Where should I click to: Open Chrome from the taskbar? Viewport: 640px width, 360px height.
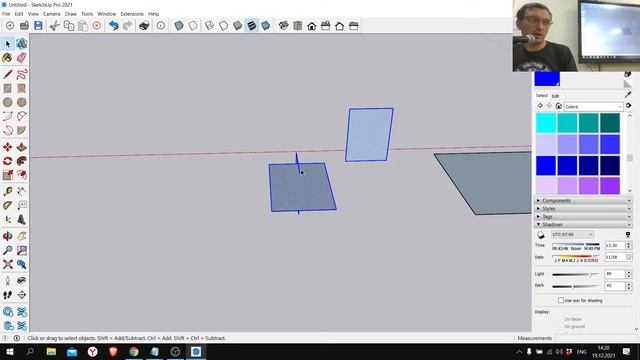133,352
